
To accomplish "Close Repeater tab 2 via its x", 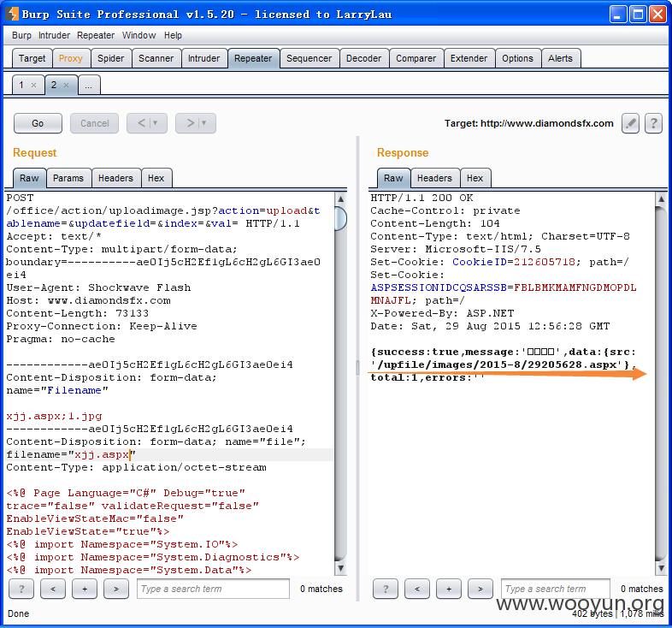I will [x=66, y=85].
